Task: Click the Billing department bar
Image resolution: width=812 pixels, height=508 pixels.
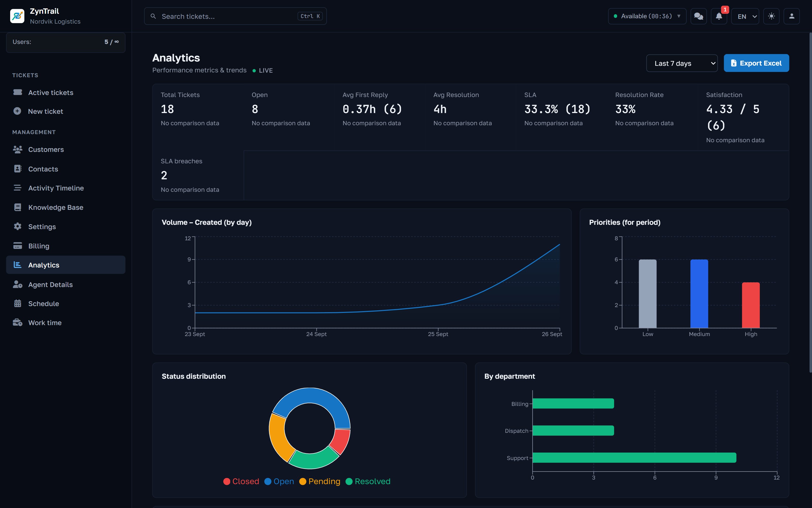Action: [573, 404]
